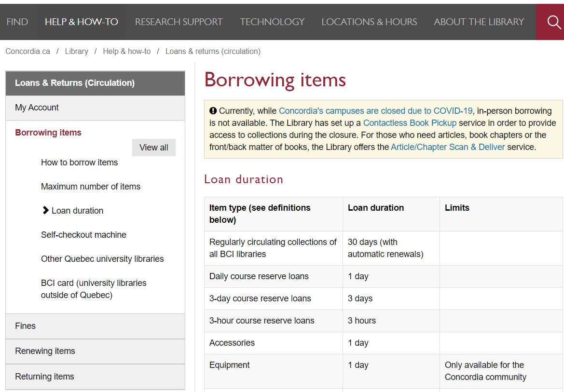This screenshot has width=564, height=392.
Task: Click the chevron beside Loan duration
Action: click(x=45, y=210)
